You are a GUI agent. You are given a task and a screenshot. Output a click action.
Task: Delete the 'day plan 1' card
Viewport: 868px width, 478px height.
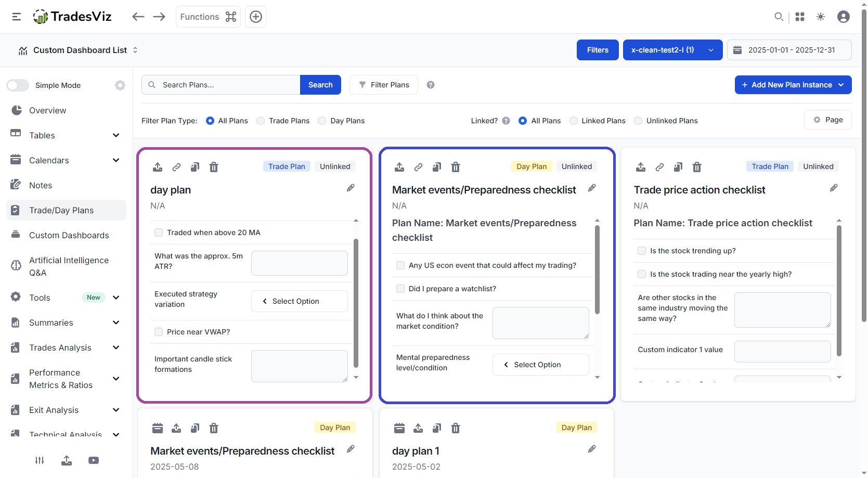(456, 428)
